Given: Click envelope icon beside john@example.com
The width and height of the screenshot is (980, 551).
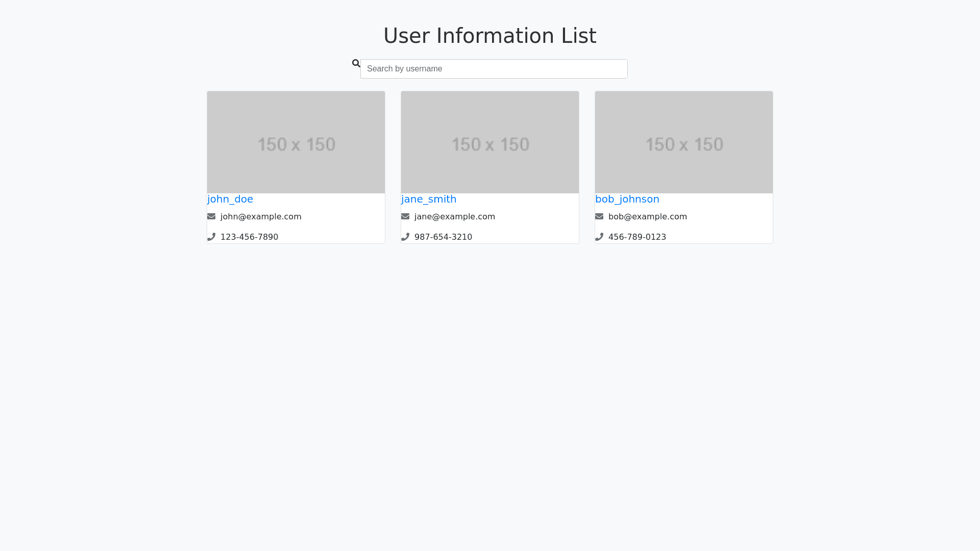Looking at the screenshot, I should click(211, 216).
